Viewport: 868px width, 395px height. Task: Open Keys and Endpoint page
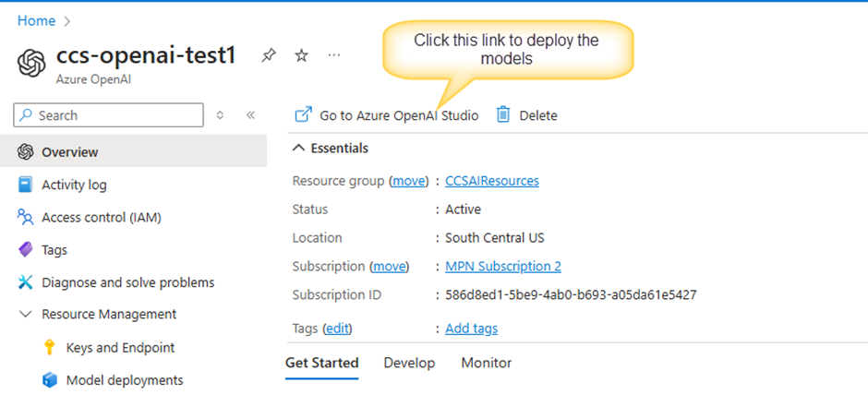(x=120, y=347)
